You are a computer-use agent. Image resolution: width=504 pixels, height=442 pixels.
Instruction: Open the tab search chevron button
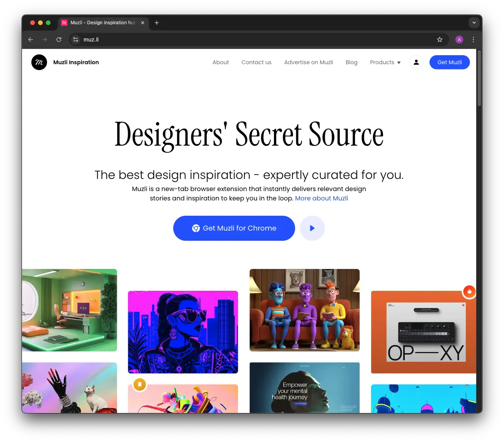click(x=474, y=23)
